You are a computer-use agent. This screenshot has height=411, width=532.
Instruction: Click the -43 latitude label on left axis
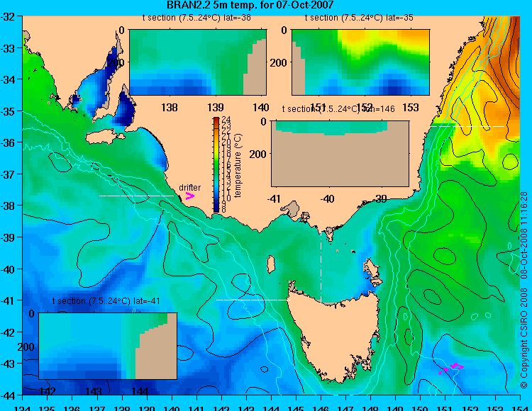point(8,364)
